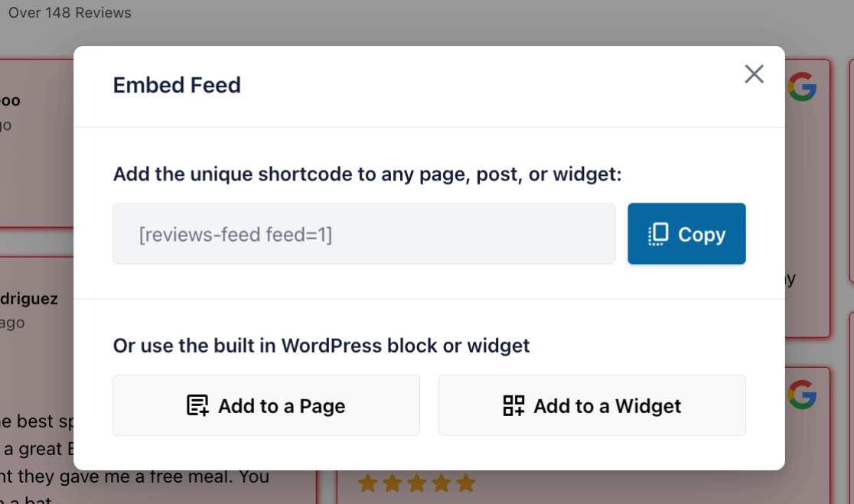Choose Add to a Page
Image resolution: width=854 pixels, height=504 pixels.
pos(266,405)
